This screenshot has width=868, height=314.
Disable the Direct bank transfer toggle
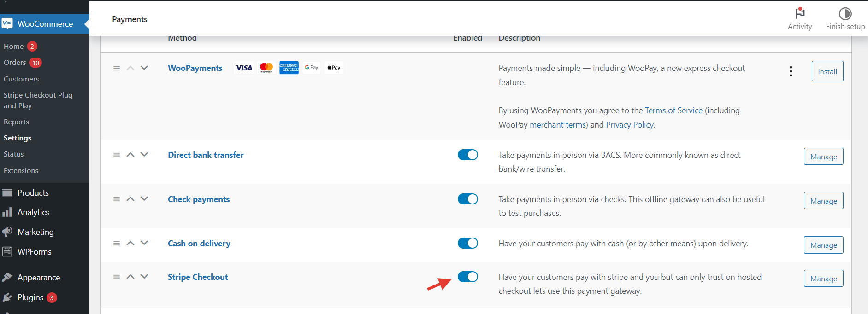[467, 155]
